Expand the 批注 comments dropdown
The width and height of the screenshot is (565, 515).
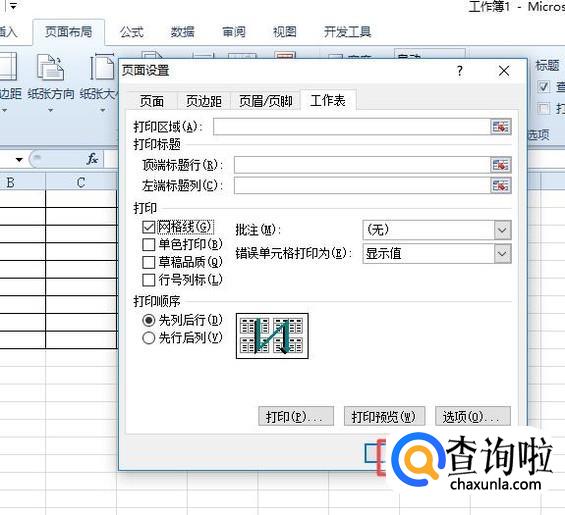pos(502,230)
